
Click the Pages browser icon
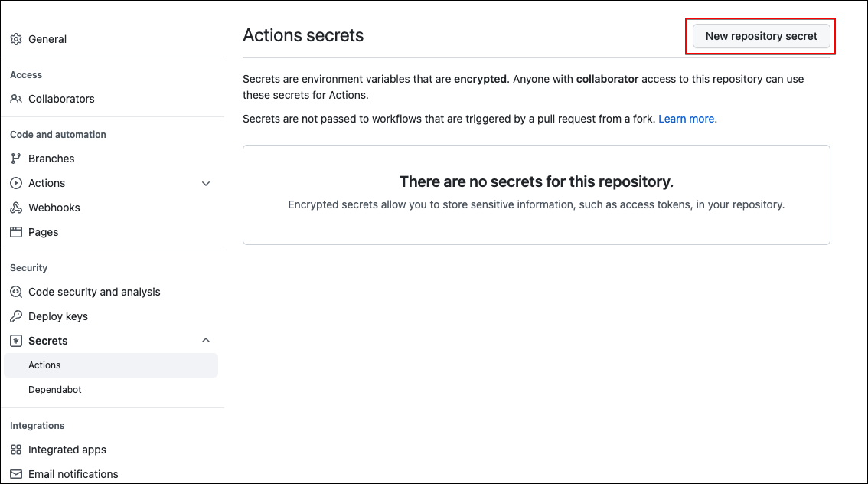click(16, 232)
